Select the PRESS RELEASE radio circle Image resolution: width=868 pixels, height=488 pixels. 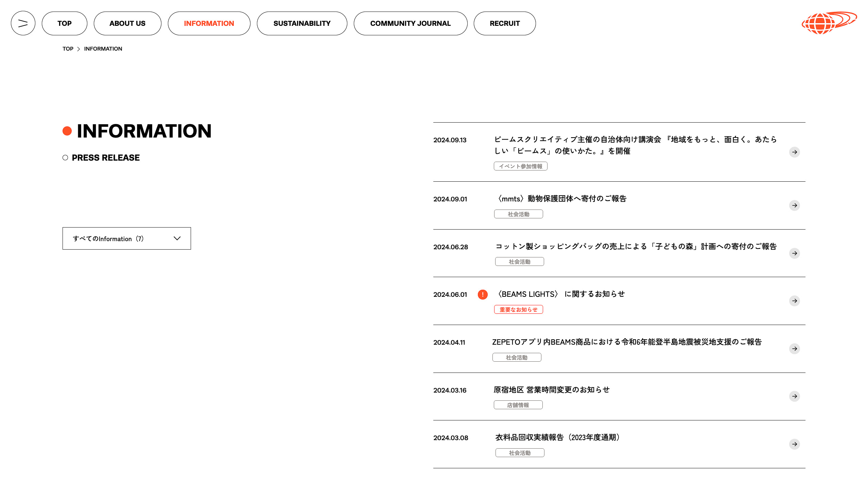(65, 158)
